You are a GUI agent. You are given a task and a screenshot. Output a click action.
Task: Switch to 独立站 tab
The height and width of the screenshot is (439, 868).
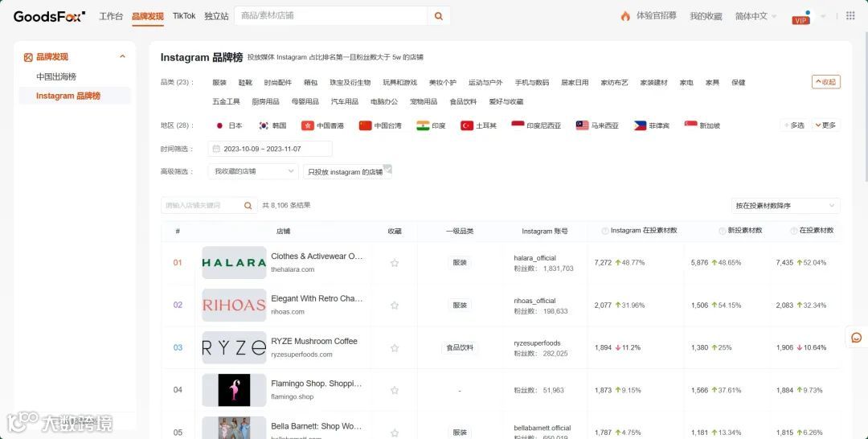tap(216, 16)
